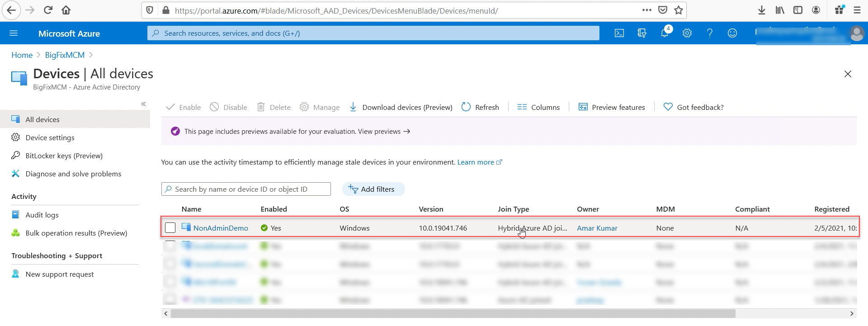This screenshot has width=868, height=326.
Task: Collapse the left navigation pane
Action: tap(143, 104)
